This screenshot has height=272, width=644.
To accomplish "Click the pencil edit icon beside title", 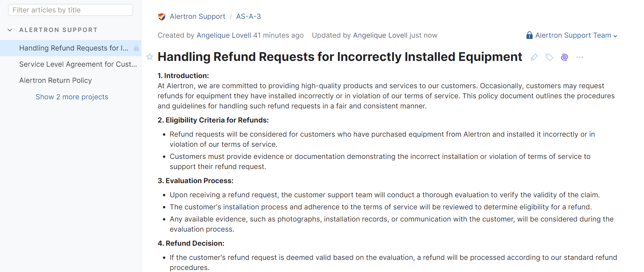I will [534, 57].
